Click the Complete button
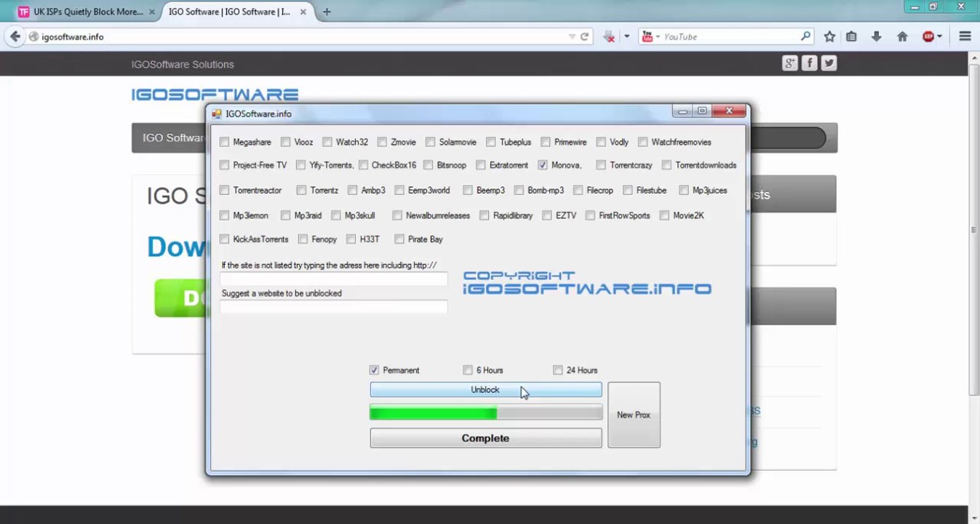Screen dimensions: 980x524 coord(485,438)
